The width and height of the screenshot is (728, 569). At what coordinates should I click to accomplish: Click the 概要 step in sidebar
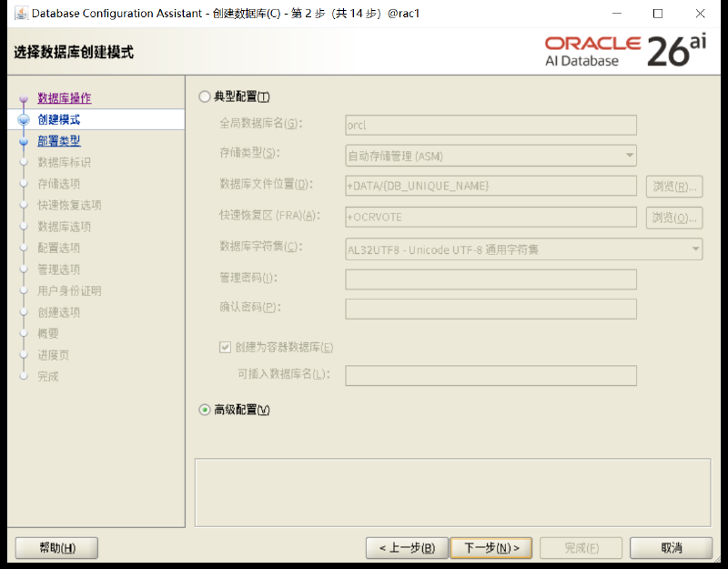[x=48, y=333]
